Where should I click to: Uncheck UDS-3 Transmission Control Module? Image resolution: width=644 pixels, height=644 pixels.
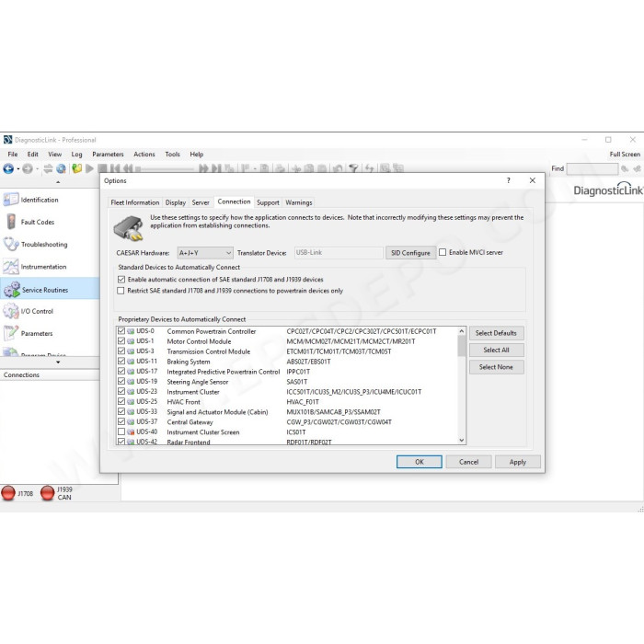pyautogui.click(x=121, y=351)
